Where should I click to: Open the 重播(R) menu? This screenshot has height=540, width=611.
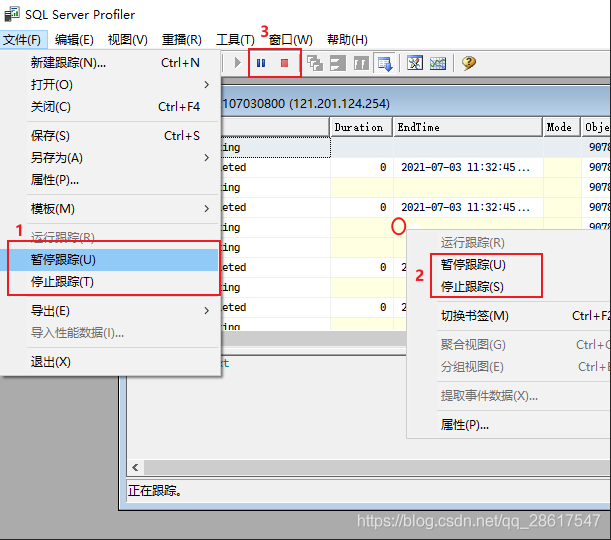pos(182,40)
